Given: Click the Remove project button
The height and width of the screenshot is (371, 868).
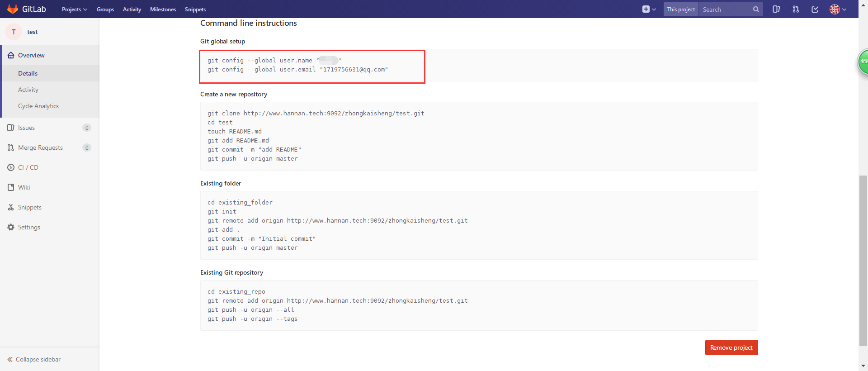Looking at the screenshot, I should (731, 347).
